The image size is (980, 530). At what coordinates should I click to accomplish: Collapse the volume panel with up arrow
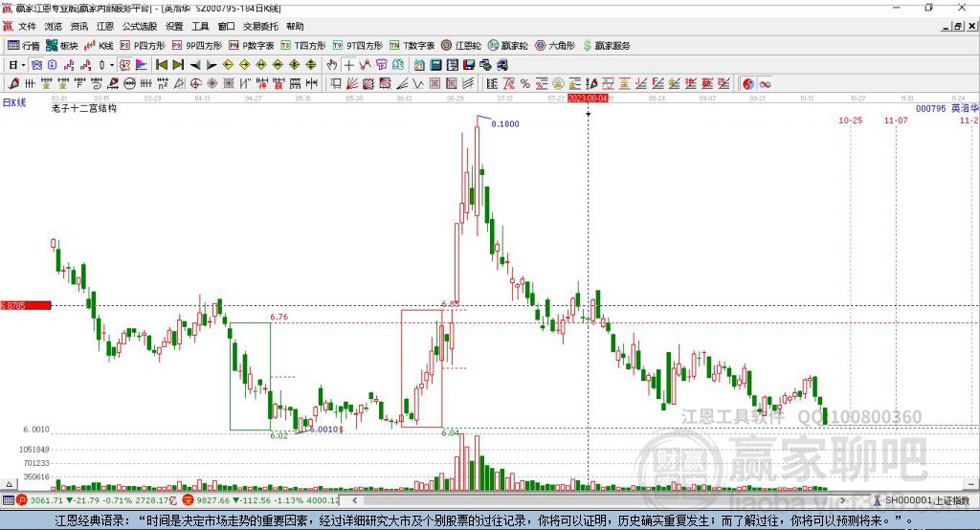point(9,484)
